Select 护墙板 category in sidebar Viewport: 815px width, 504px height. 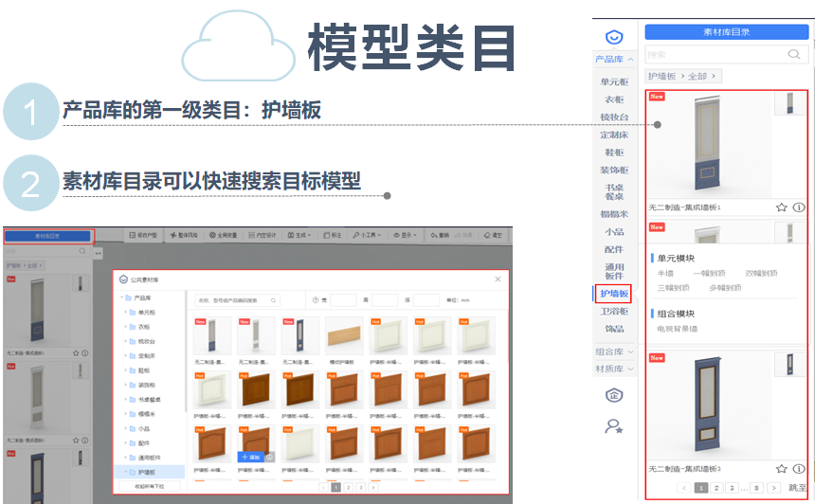click(x=614, y=294)
